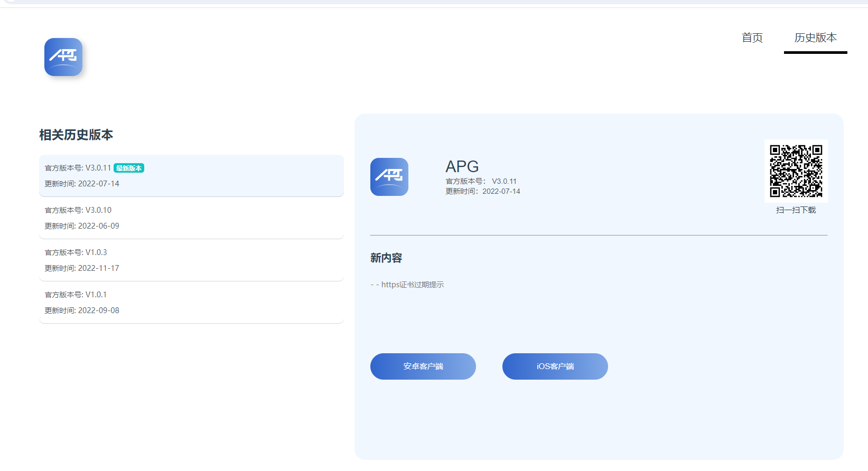Select version V1.0.3 in history list
868x471 pixels.
click(191, 260)
